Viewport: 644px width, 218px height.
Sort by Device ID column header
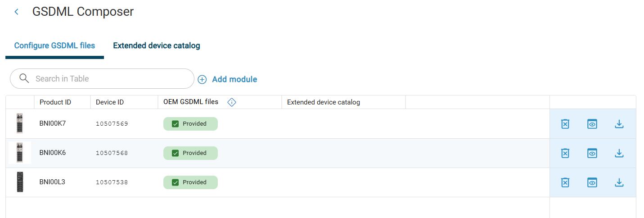(x=110, y=102)
